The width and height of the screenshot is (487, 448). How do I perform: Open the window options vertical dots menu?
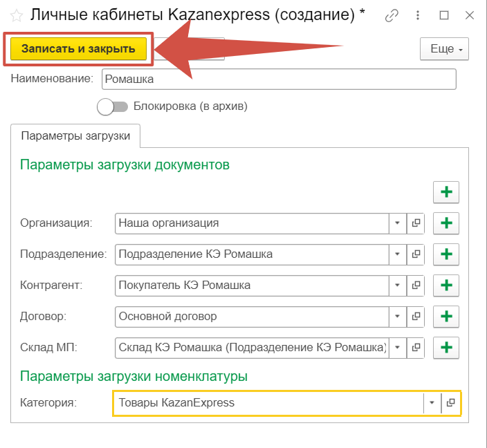pos(419,15)
